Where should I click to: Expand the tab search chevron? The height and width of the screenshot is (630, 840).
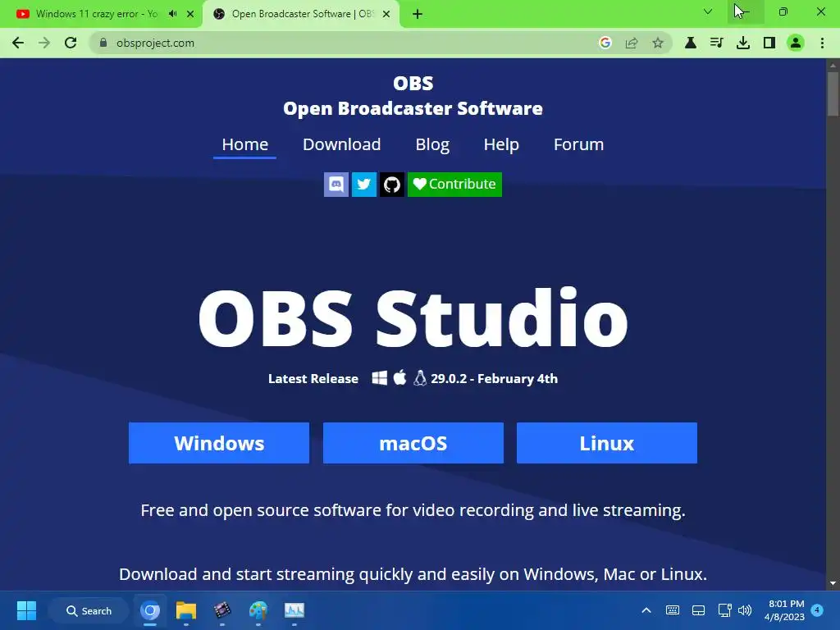coord(708,11)
